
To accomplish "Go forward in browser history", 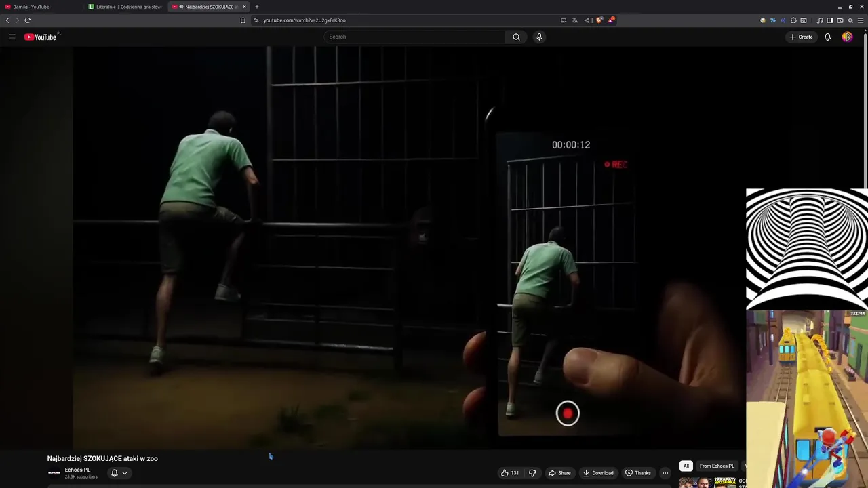I will coord(18,20).
